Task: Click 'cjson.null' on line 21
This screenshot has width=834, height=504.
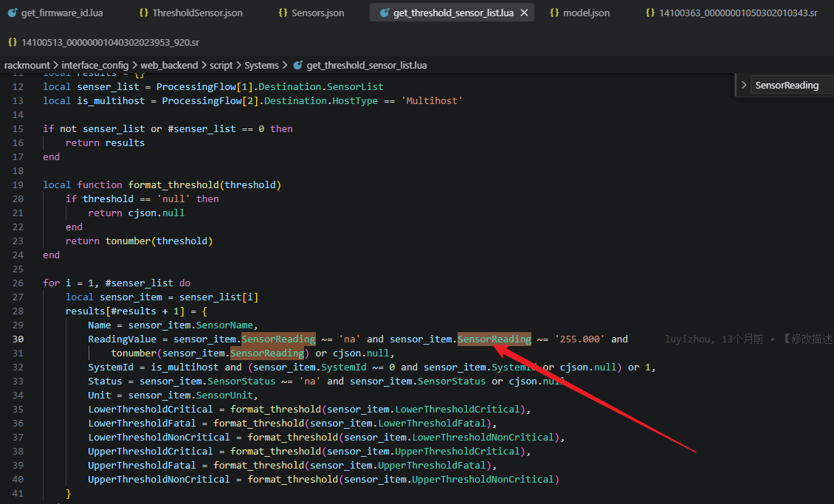Action: pos(156,213)
